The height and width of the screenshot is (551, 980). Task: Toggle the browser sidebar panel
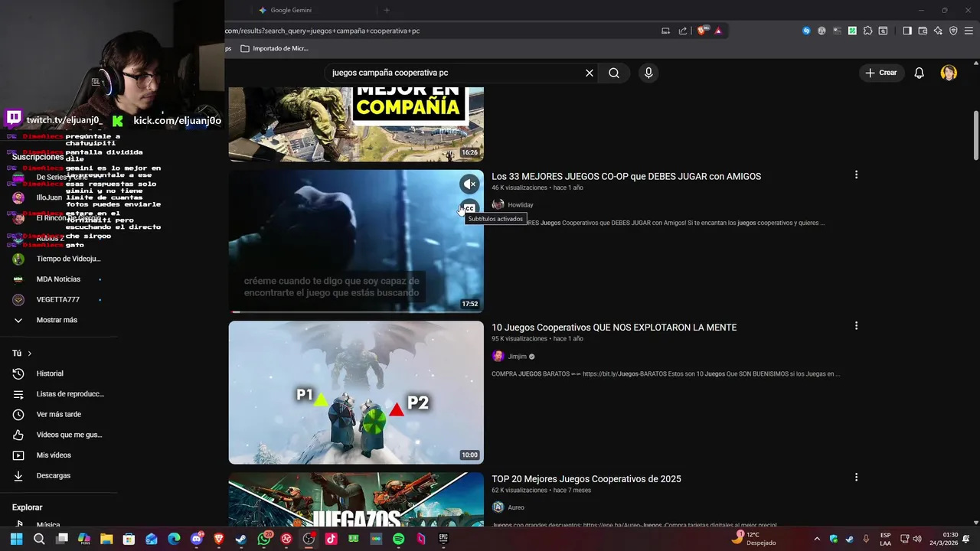(907, 31)
